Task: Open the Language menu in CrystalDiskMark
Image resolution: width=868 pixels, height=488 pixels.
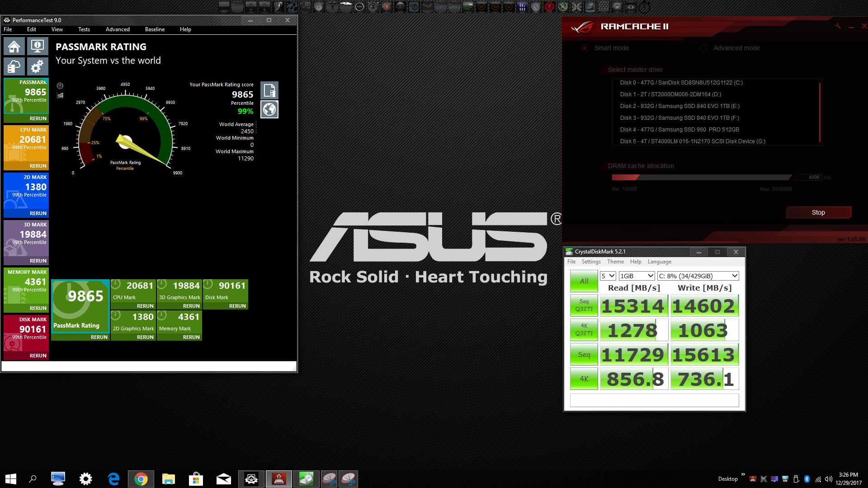Action: pos(659,262)
